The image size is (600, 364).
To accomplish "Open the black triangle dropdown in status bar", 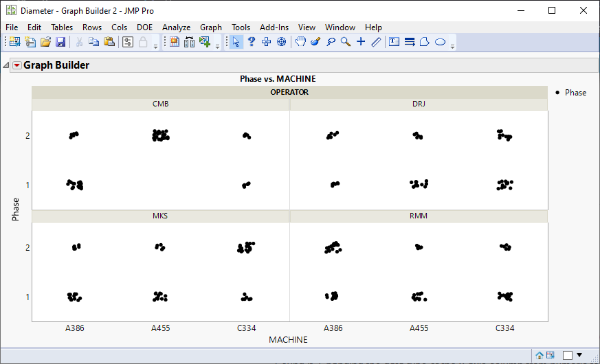I will coord(579,355).
